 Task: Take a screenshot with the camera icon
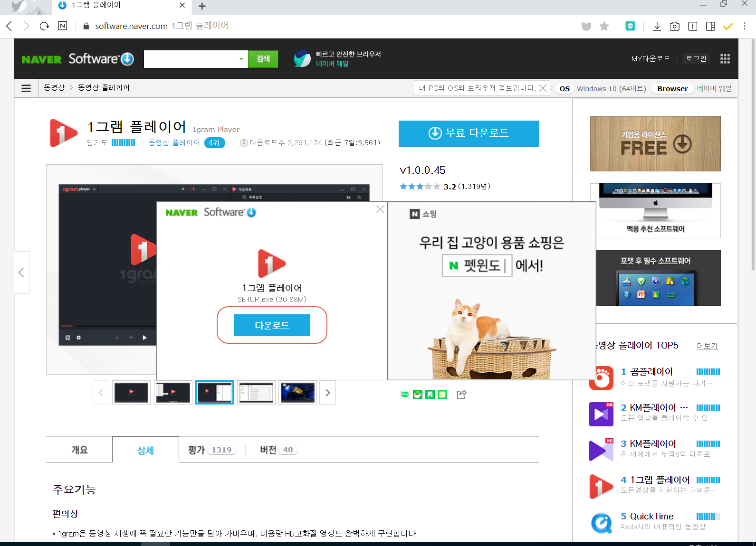pyautogui.click(x=674, y=26)
